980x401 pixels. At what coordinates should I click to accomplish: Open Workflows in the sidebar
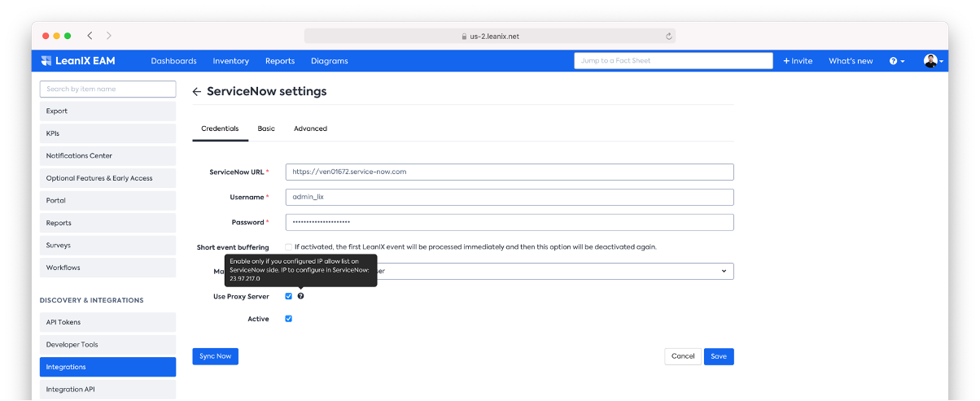pos(108,268)
